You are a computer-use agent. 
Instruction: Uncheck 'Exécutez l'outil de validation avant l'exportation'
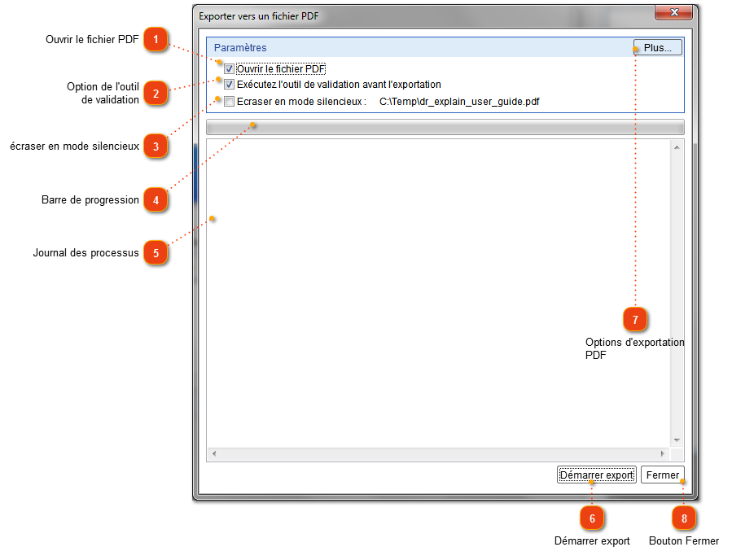(229, 85)
